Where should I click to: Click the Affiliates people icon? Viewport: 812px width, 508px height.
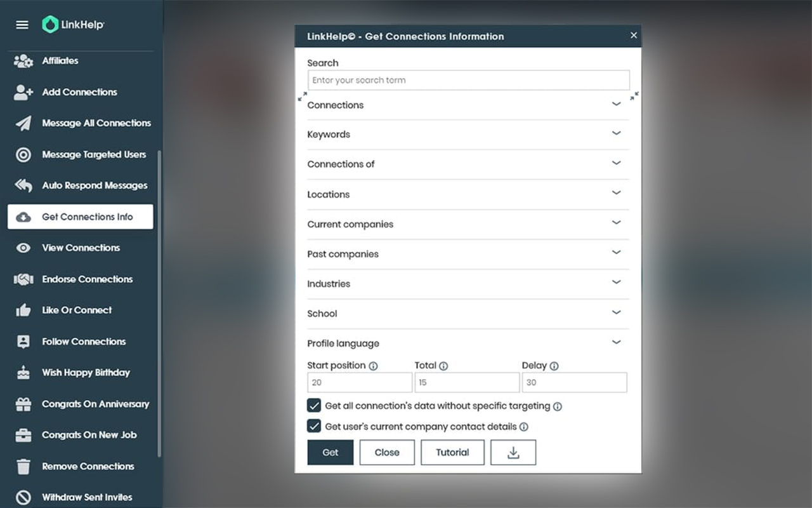point(23,61)
